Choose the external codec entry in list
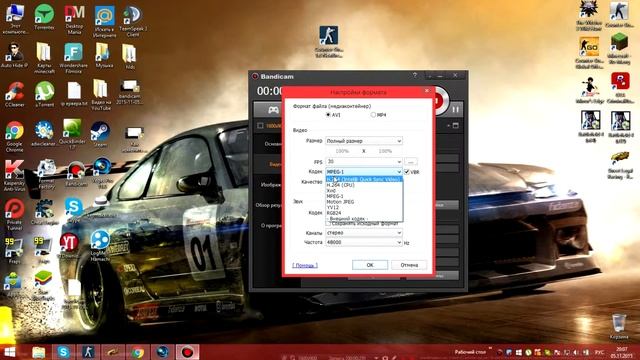Screen dimensions: 640x360 point(364,219)
